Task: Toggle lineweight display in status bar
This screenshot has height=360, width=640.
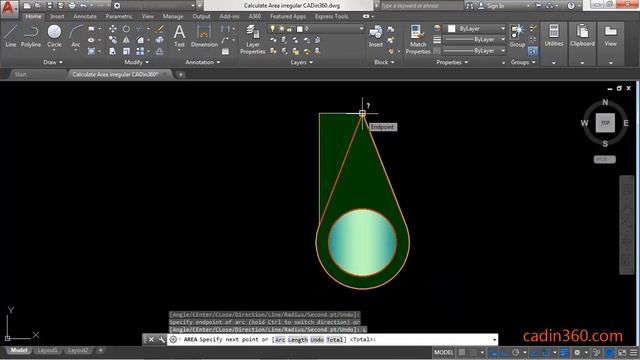Action: [x=564, y=352]
